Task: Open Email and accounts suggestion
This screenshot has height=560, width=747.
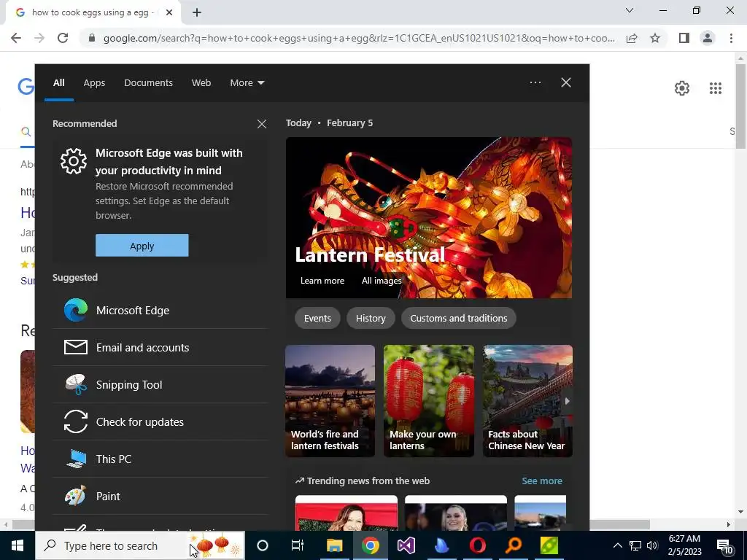Action: [x=160, y=348]
